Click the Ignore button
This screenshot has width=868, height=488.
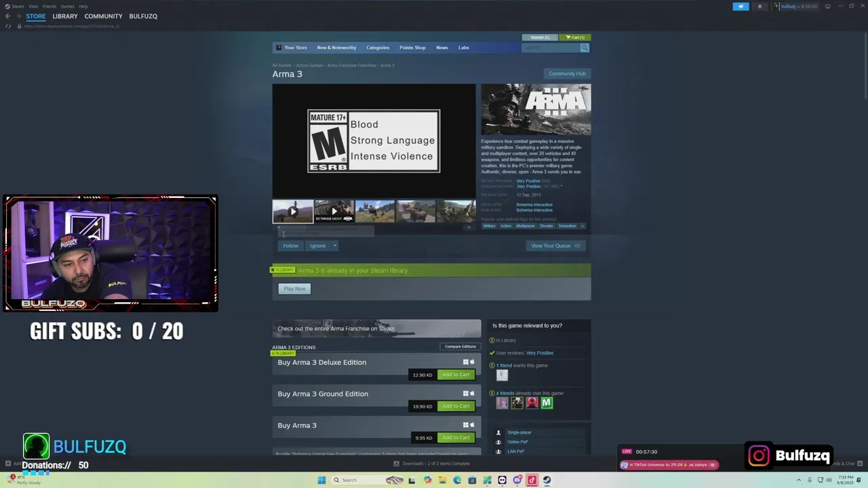click(318, 246)
